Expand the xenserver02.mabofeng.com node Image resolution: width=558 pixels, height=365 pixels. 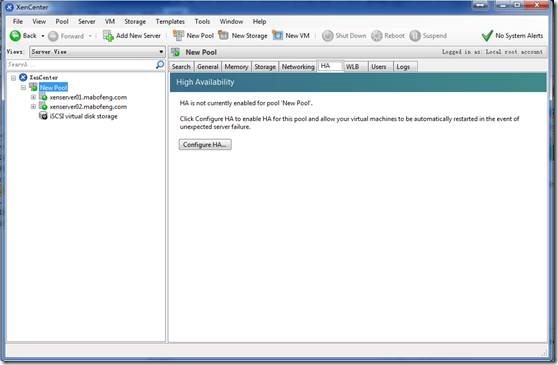click(x=33, y=106)
